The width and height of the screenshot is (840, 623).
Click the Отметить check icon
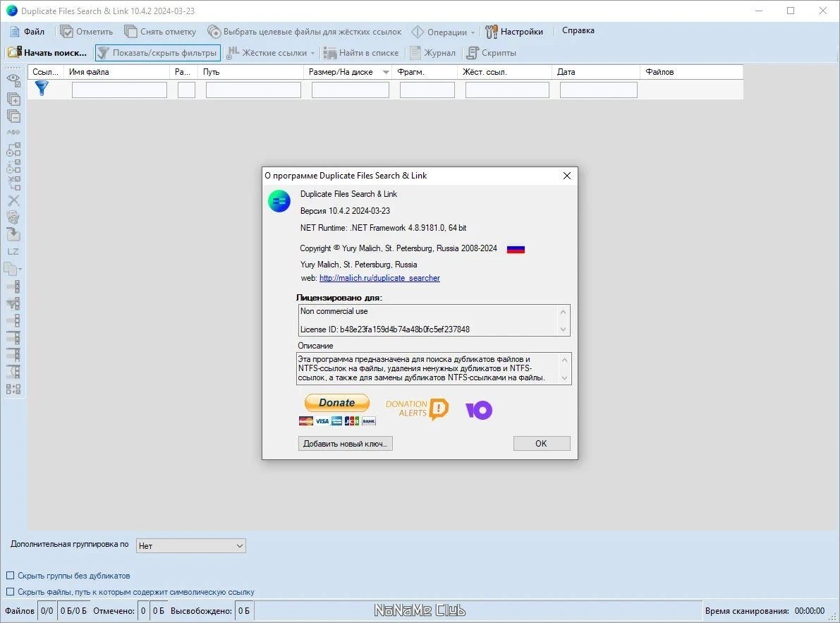tap(66, 32)
